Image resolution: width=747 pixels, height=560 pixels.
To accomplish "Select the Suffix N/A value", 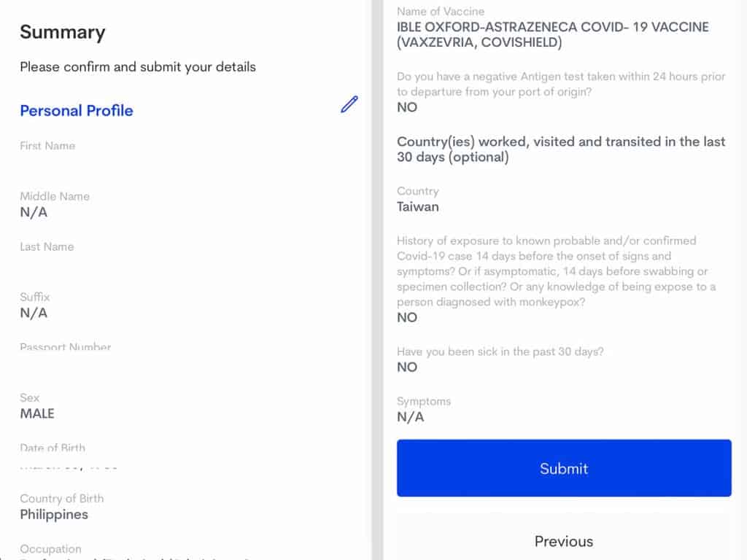I will [34, 313].
